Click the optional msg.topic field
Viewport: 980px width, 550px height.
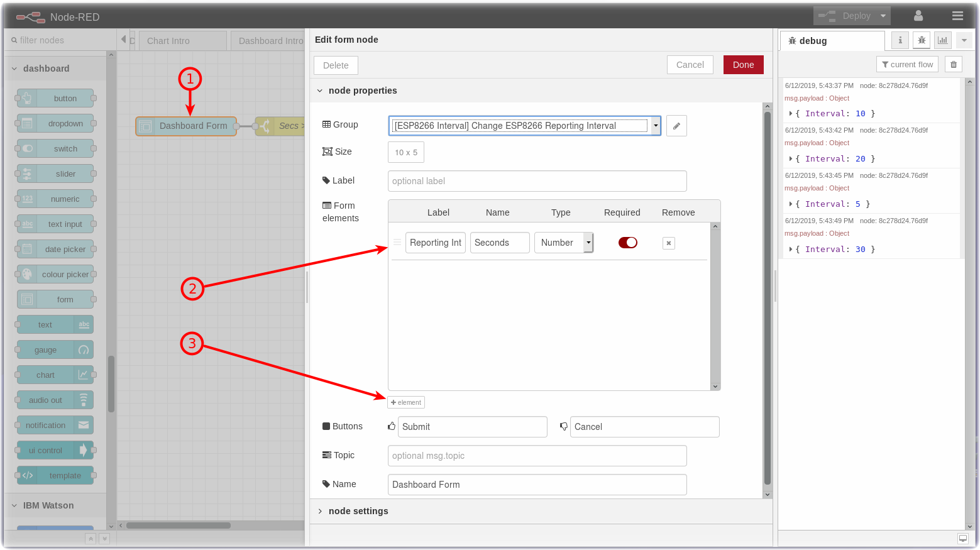[537, 456]
